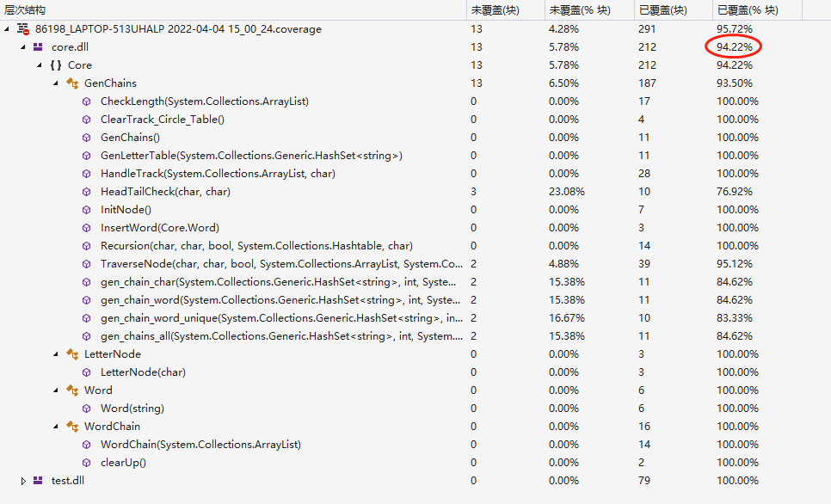Sort by the 已覆盖(% 块) column header
Image resolution: width=831 pixels, height=504 pixels.
pyautogui.click(x=757, y=10)
